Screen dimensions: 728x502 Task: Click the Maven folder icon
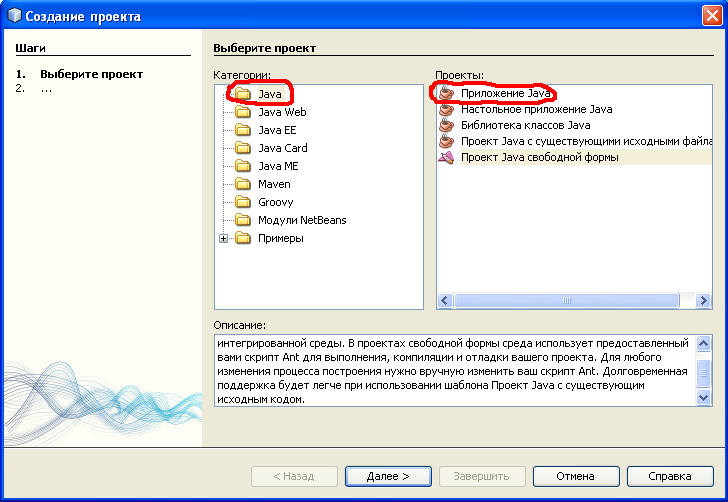tap(243, 184)
